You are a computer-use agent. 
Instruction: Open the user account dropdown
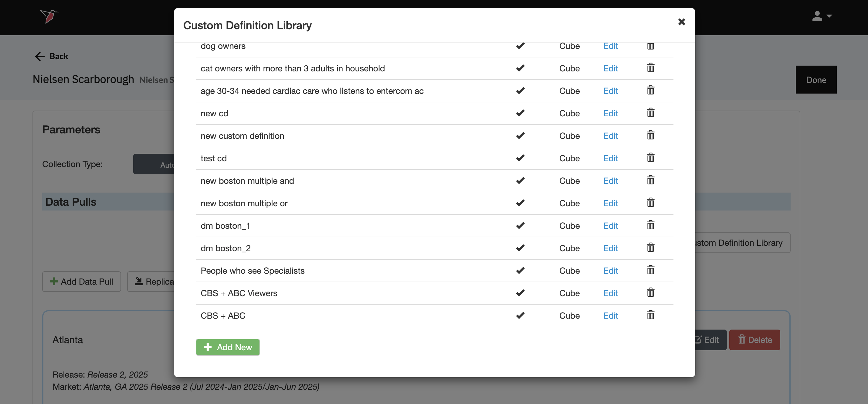click(822, 16)
